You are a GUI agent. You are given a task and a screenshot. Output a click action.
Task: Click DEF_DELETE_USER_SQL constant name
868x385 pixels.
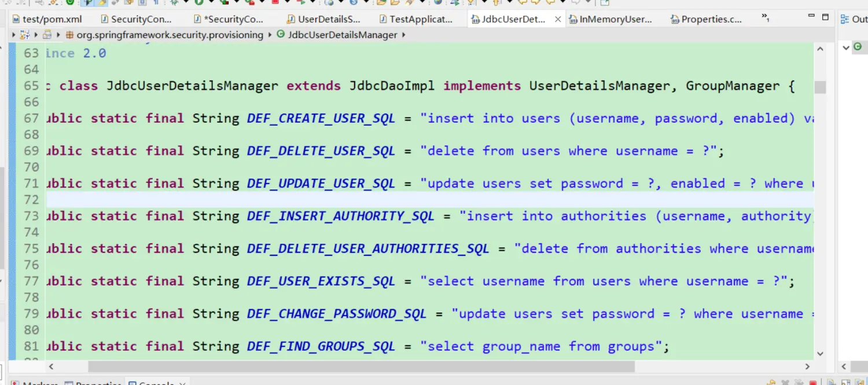[x=321, y=151]
